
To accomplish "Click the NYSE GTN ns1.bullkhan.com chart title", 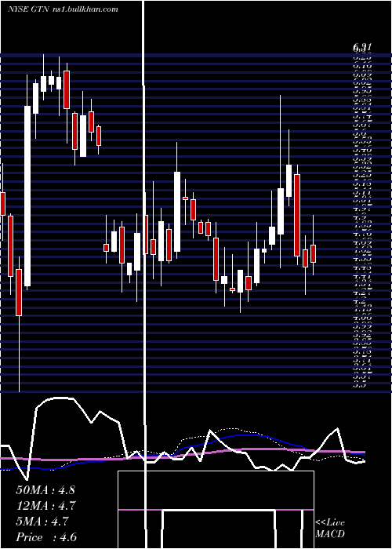I will coord(63,9).
